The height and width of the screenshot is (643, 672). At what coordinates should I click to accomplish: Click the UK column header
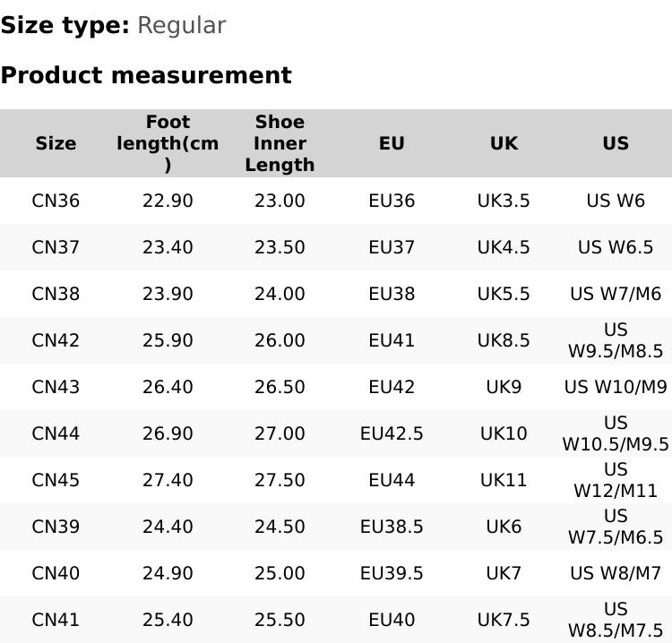[504, 143]
